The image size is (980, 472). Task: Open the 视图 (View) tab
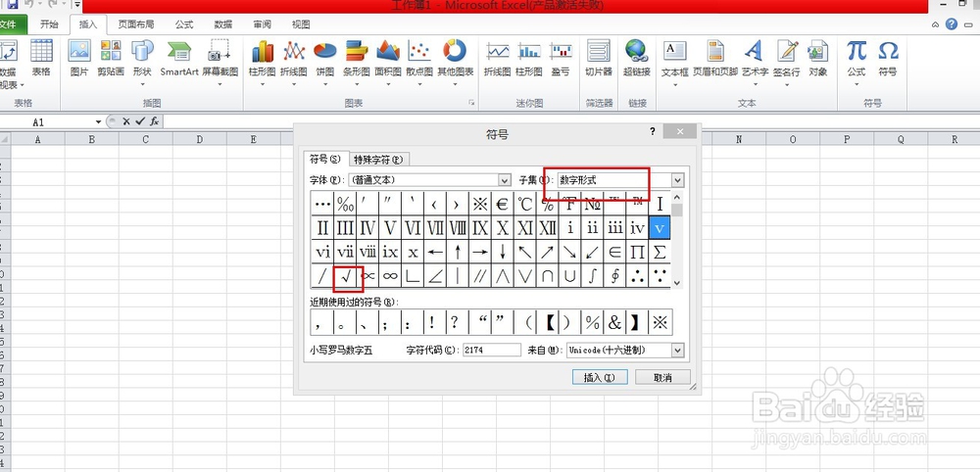[x=301, y=24]
